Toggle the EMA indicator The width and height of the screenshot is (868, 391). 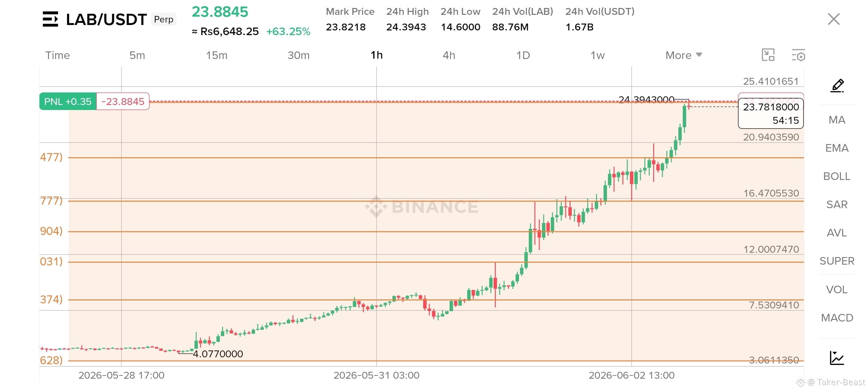[x=837, y=148]
